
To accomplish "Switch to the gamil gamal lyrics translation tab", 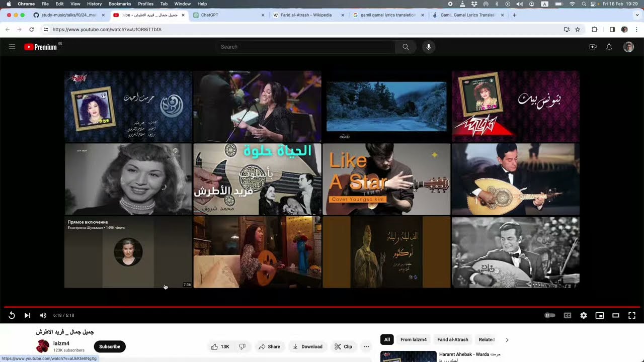I will tap(389, 15).
